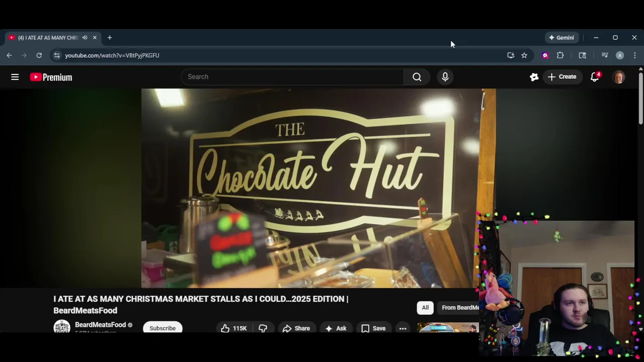
Task: Click the page vertical scrollbar
Action: click(640, 98)
